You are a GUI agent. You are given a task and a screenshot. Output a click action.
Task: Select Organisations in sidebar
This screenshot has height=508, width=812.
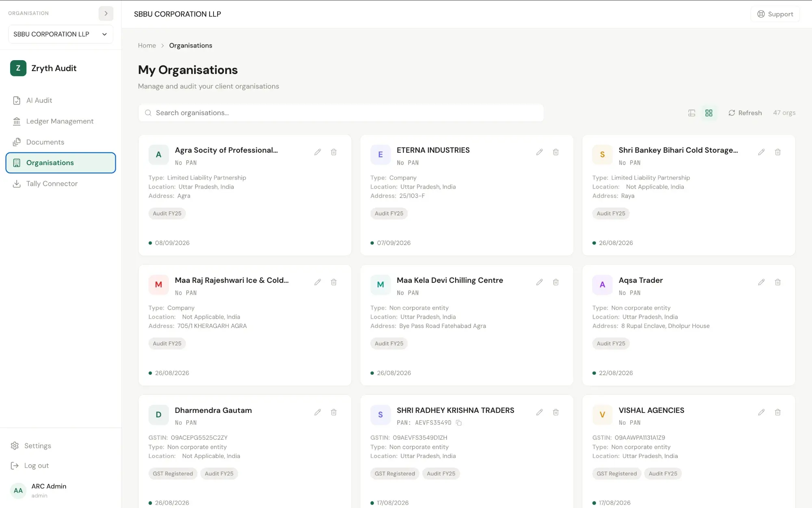(61, 163)
